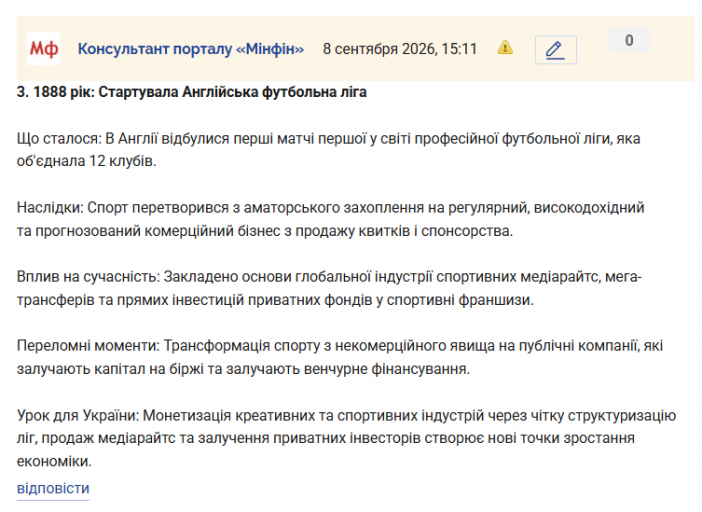Click the pencil edit comment button
Image resolution: width=702 pixels, height=512 pixels.
click(556, 50)
